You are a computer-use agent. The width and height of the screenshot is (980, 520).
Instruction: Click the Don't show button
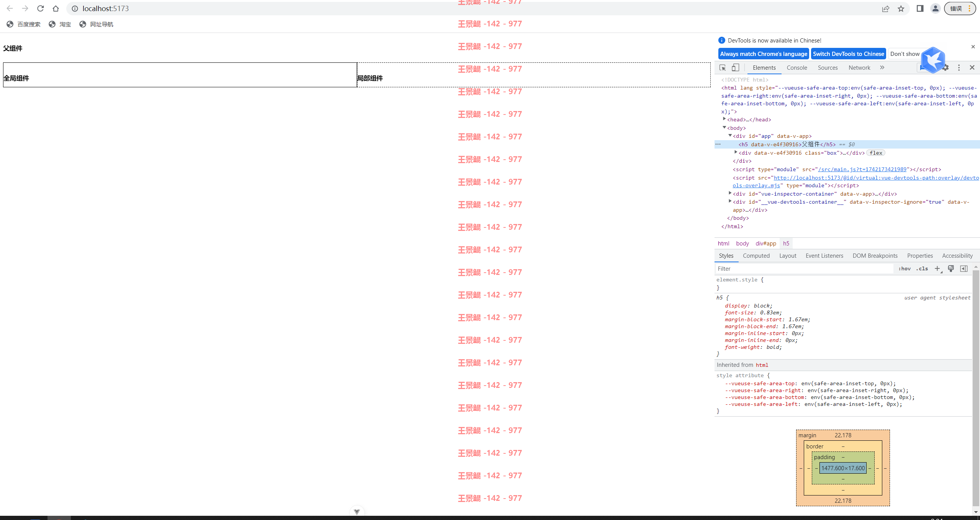905,54
